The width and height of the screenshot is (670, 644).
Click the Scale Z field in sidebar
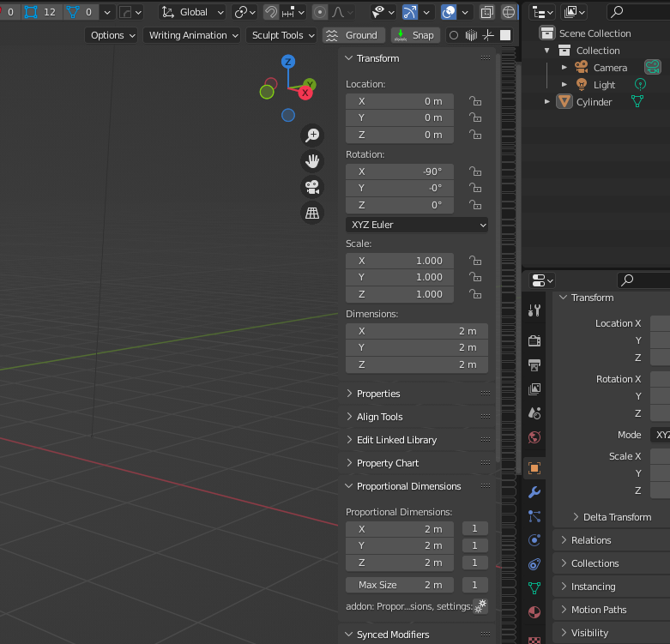[400, 295]
